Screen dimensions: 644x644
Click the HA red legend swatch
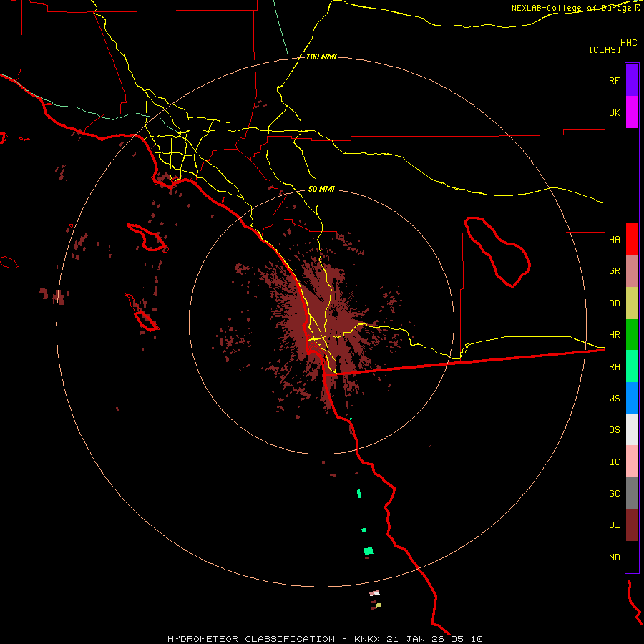pyautogui.click(x=632, y=239)
